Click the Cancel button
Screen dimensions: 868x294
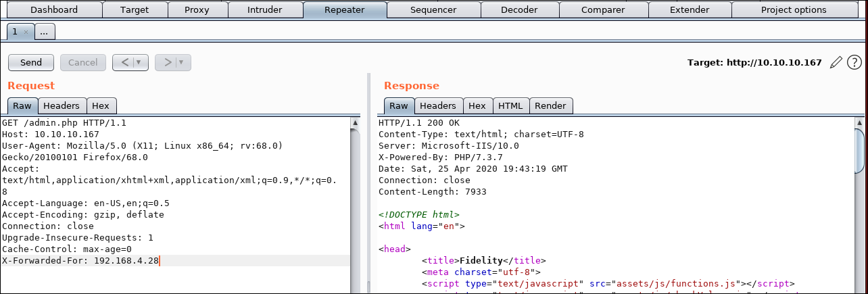click(x=83, y=62)
